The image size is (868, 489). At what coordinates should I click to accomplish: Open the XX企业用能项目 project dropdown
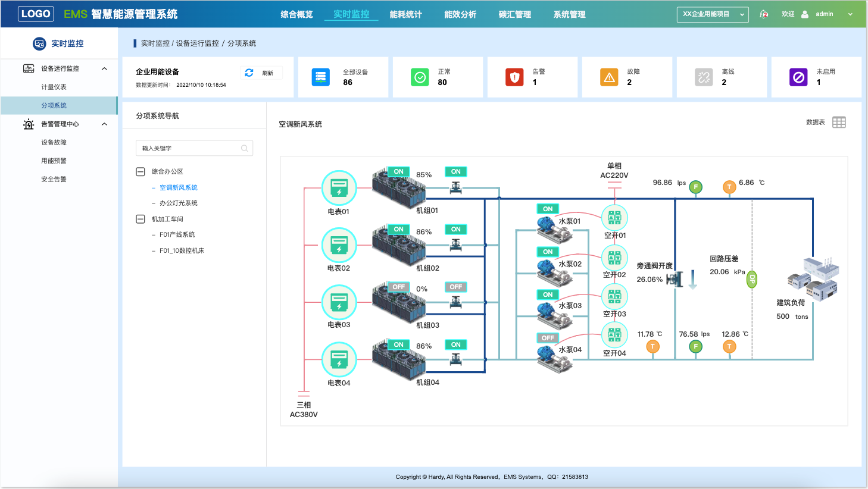coord(713,14)
